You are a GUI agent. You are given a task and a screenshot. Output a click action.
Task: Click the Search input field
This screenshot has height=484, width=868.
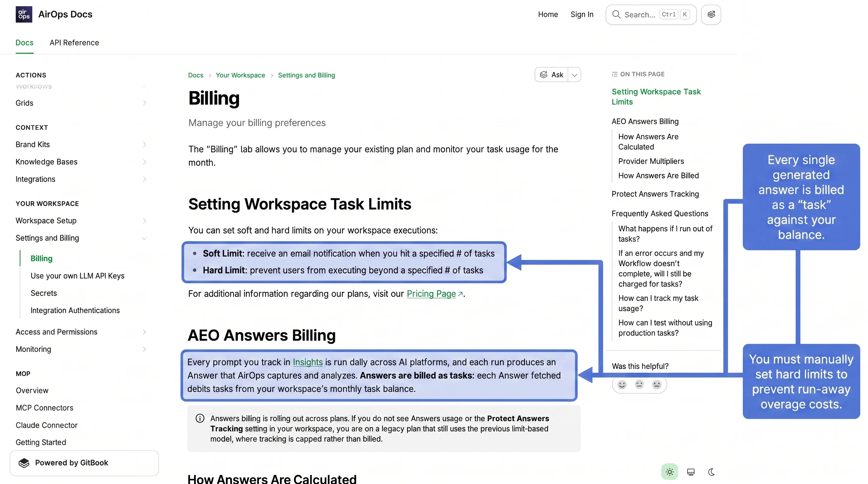(651, 14)
